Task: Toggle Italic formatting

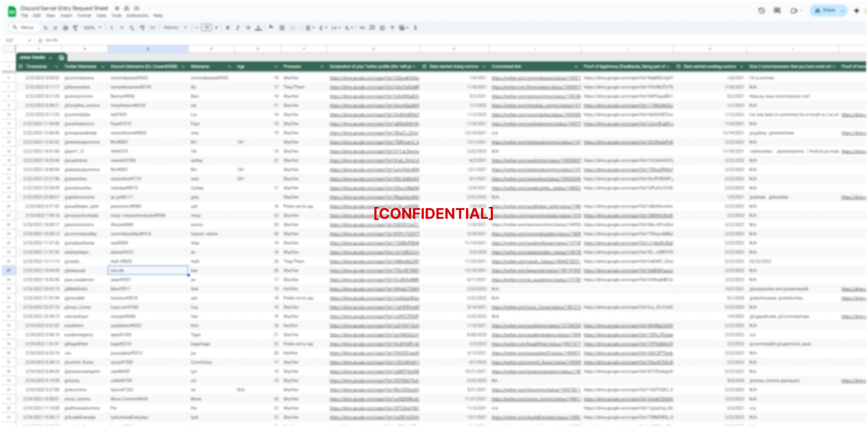Action: point(238,28)
